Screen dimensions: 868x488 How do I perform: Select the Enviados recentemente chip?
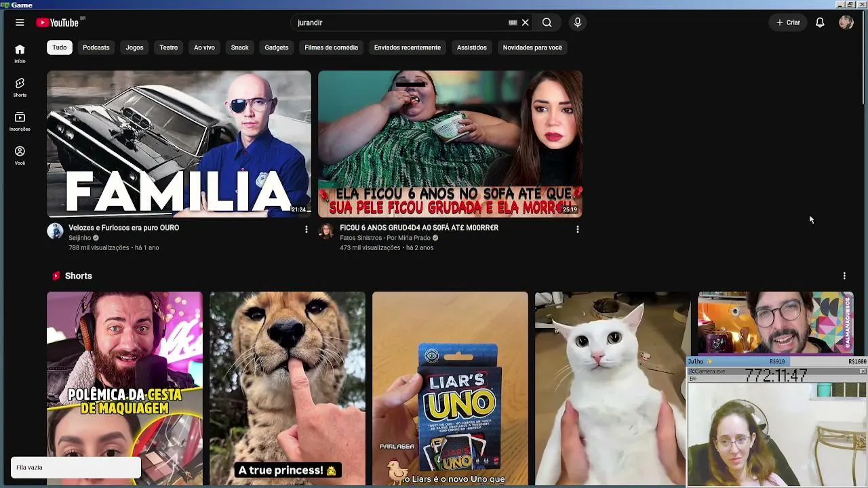tap(407, 47)
